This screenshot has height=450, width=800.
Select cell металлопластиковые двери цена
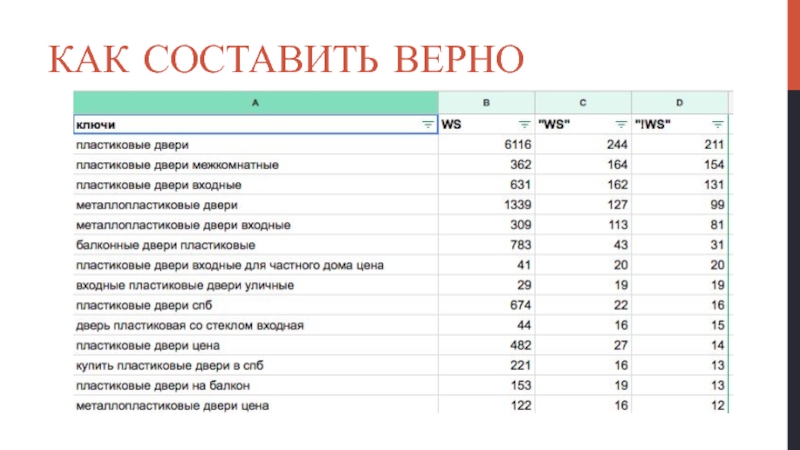(256, 406)
